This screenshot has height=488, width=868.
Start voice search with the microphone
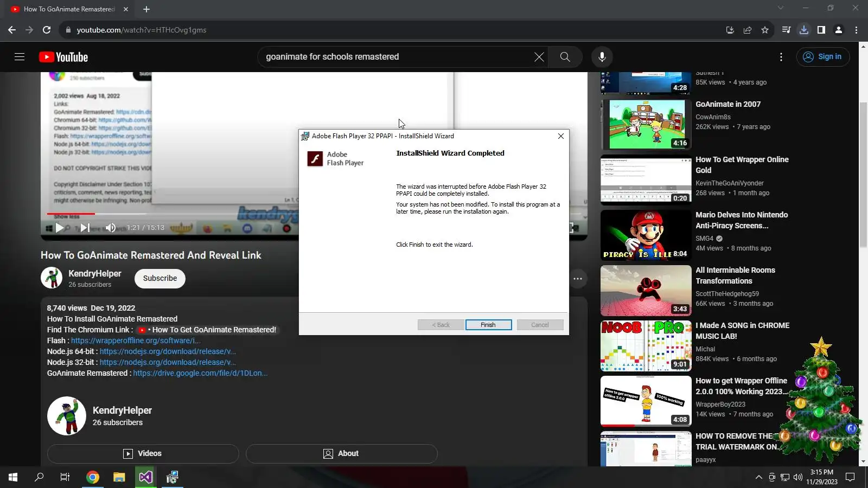[x=602, y=57]
